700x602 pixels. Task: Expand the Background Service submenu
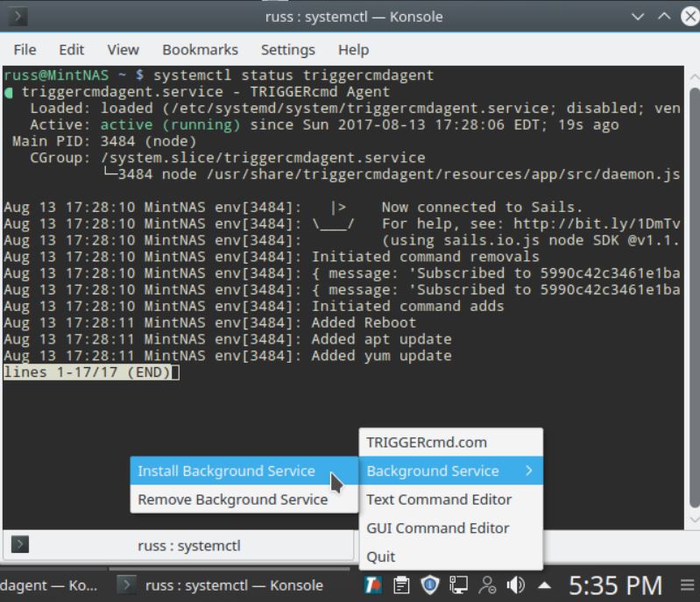coord(451,471)
